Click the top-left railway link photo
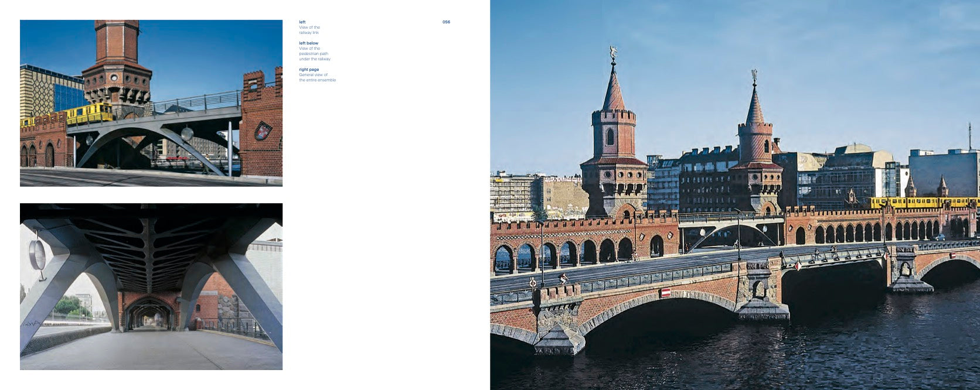 pyautogui.click(x=151, y=103)
